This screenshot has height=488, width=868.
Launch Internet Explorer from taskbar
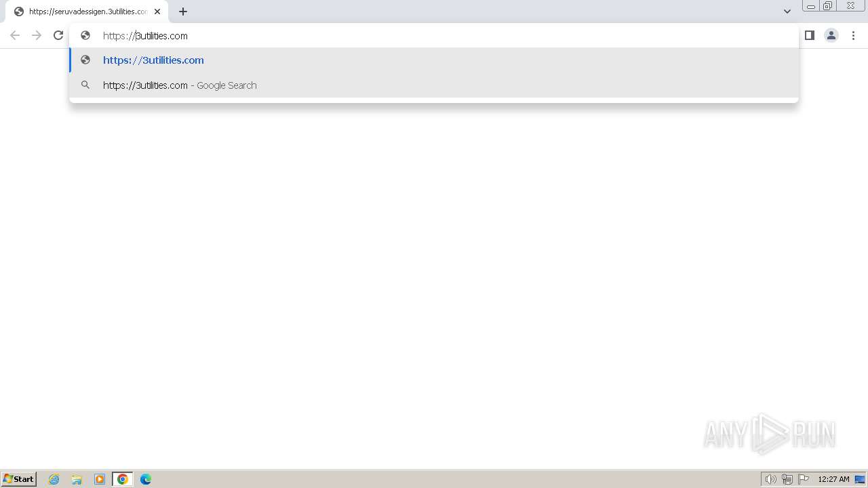coord(54,479)
